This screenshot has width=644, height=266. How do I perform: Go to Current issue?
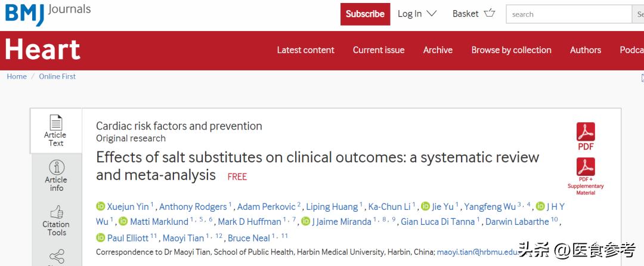pyautogui.click(x=379, y=50)
